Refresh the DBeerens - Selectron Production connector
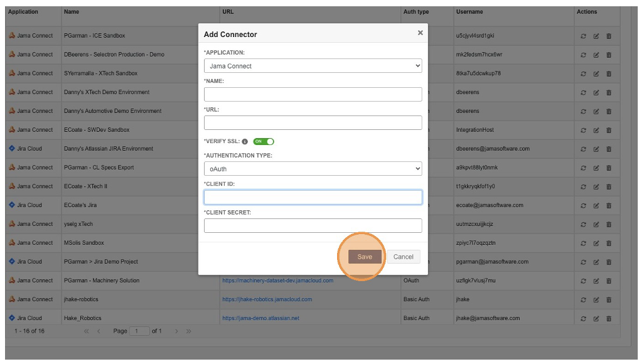 583,55
